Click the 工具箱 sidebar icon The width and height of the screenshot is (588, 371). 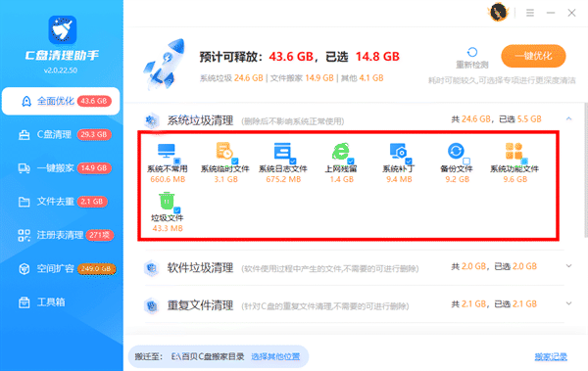click(24, 302)
